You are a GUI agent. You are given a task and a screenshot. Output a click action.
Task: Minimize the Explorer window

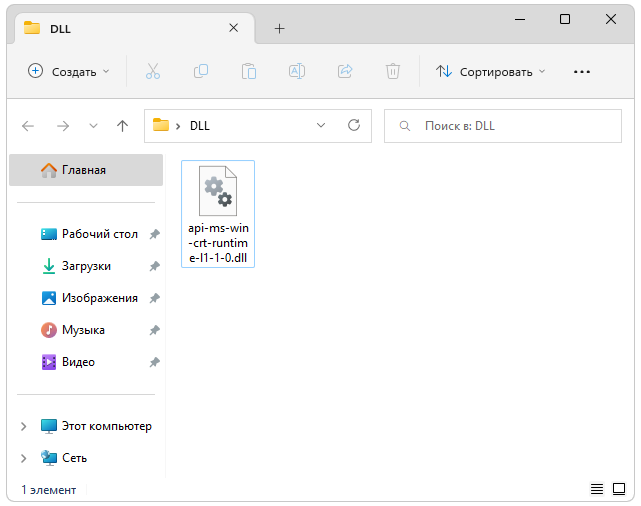point(520,19)
